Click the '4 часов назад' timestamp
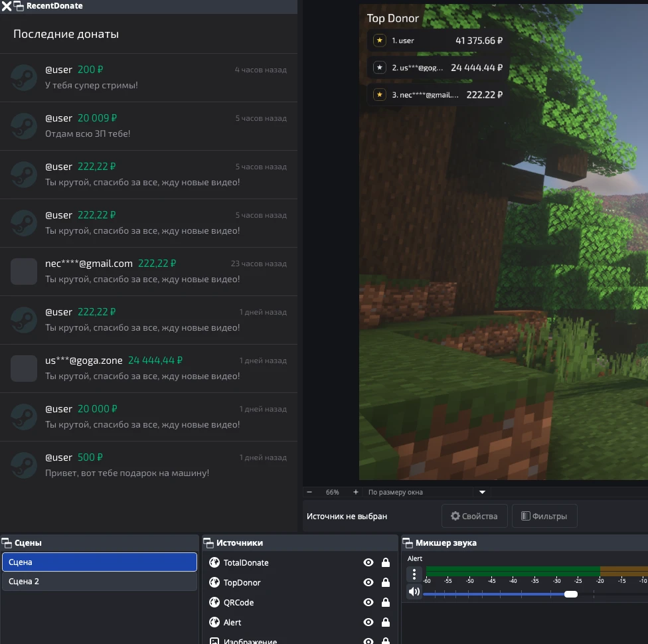The image size is (648, 644). [x=261, y=70]
